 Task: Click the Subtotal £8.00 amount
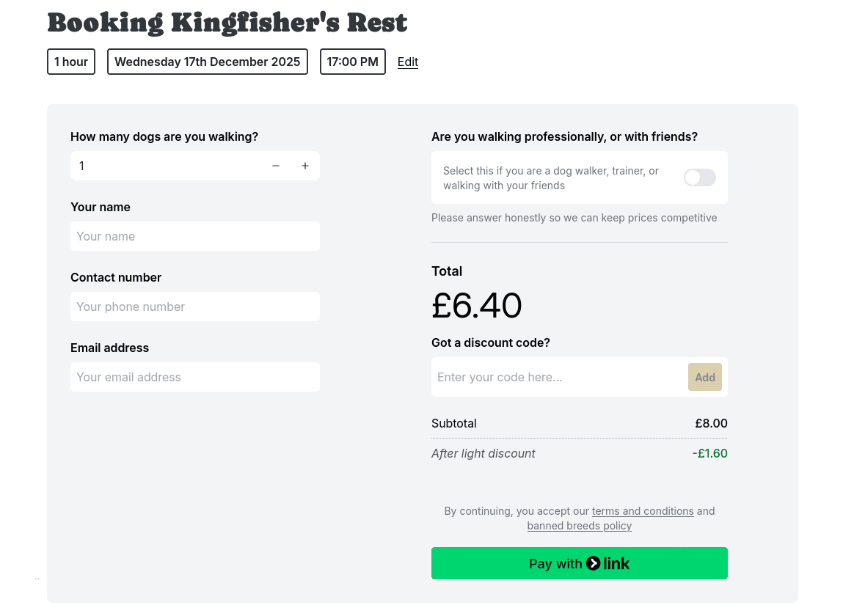point(711,423)
